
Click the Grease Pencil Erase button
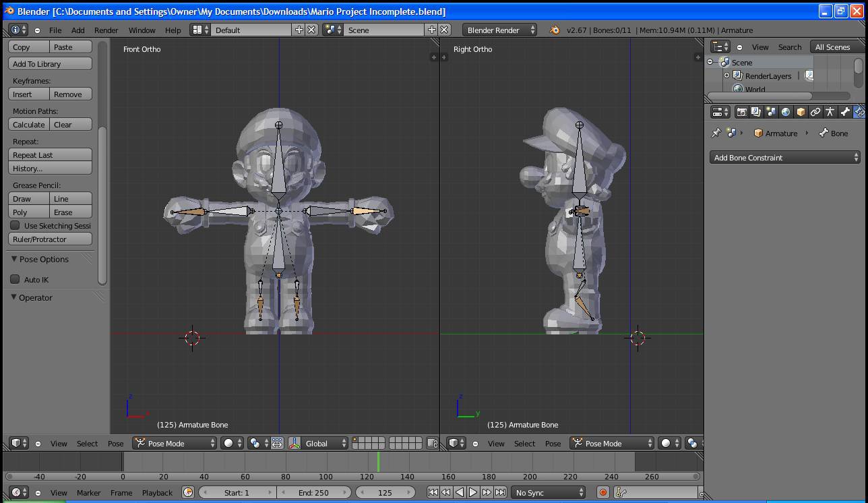click(71, 212)
